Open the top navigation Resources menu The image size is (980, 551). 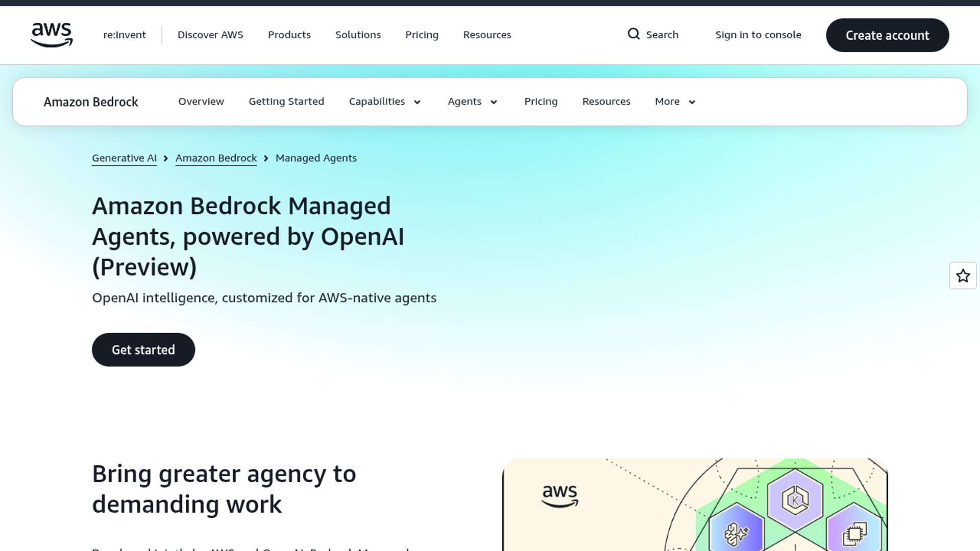coord(487,35)
